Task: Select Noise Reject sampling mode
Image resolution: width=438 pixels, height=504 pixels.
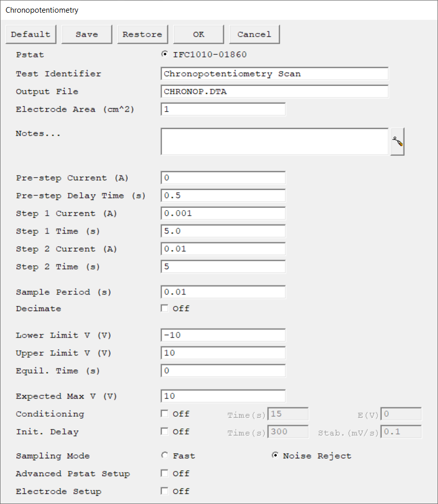Action: (x=275, y=456)
